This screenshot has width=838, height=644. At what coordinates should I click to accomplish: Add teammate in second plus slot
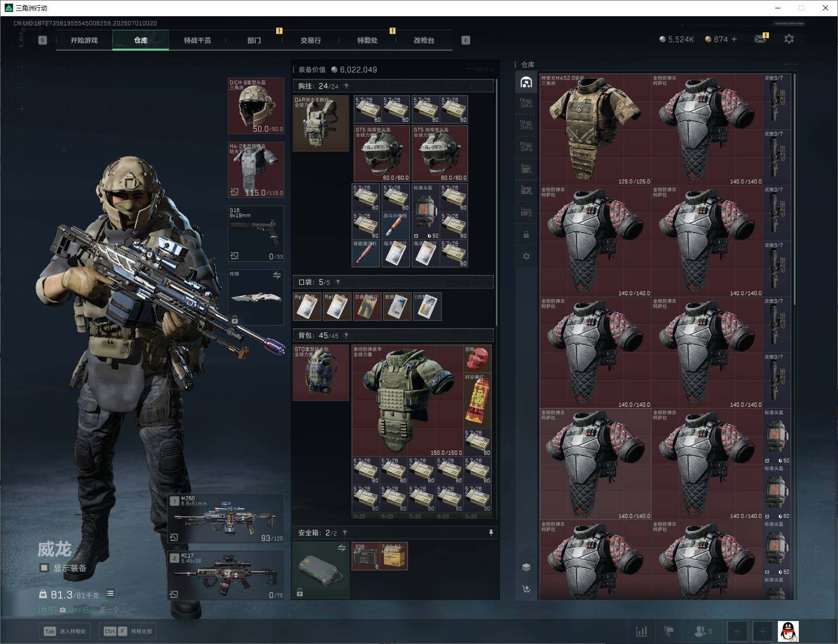[x=762, y=631]
